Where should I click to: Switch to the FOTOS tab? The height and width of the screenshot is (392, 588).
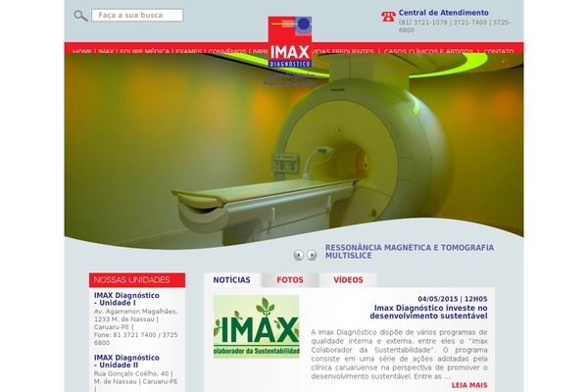tap(290, 280)
